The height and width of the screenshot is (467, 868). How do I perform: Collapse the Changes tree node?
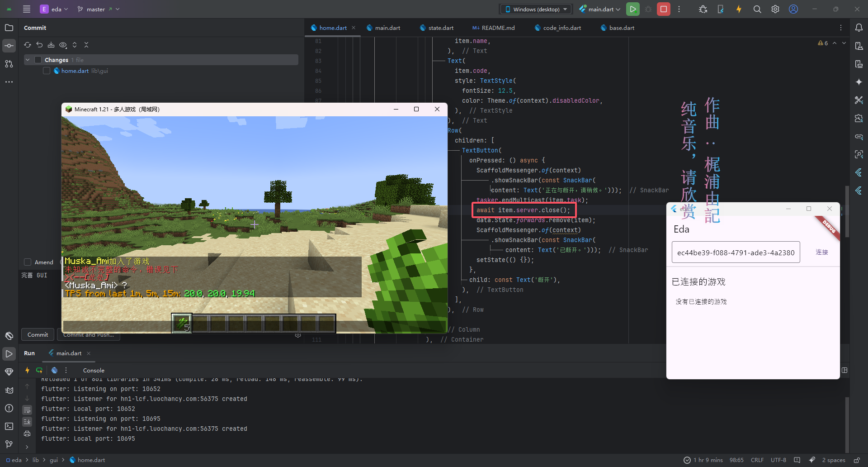click(x=28, y=60)
